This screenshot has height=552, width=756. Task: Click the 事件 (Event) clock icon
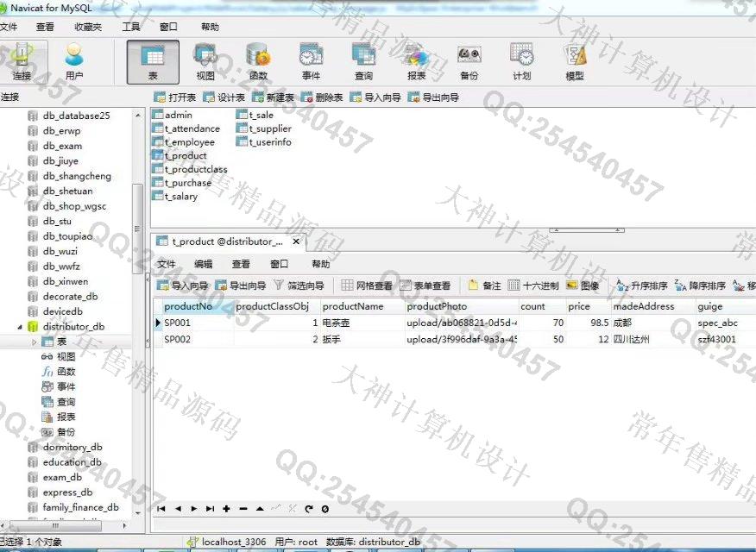(311, 60)
